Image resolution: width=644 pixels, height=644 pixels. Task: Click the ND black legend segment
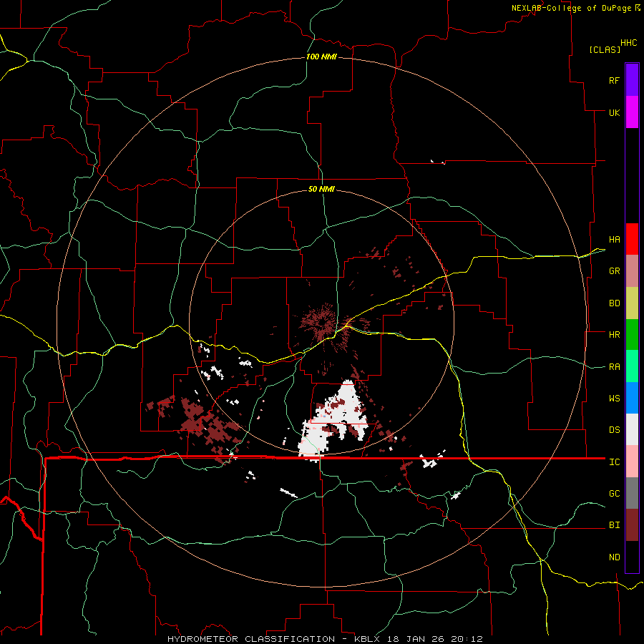632,557
